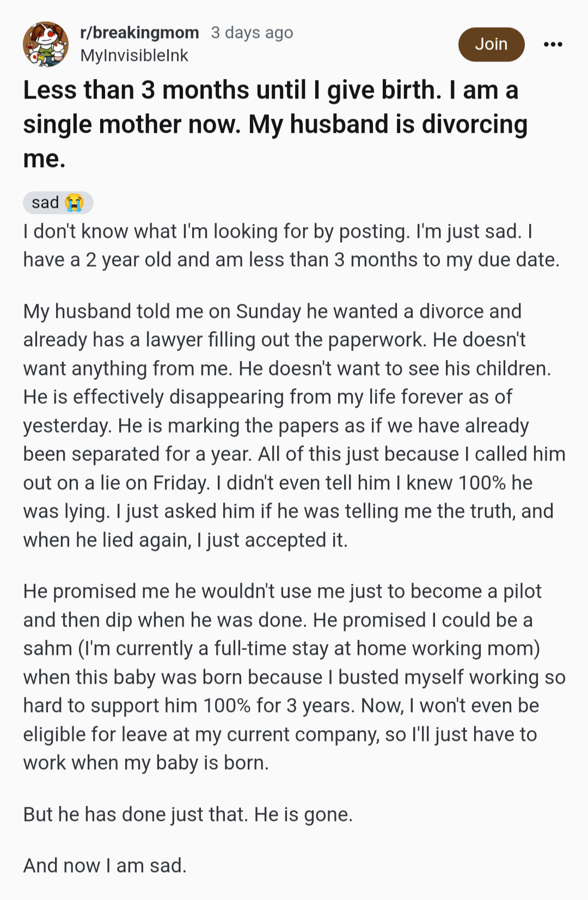Join the r/breakingmom community
588x900 pixels.
coord(491,44)
